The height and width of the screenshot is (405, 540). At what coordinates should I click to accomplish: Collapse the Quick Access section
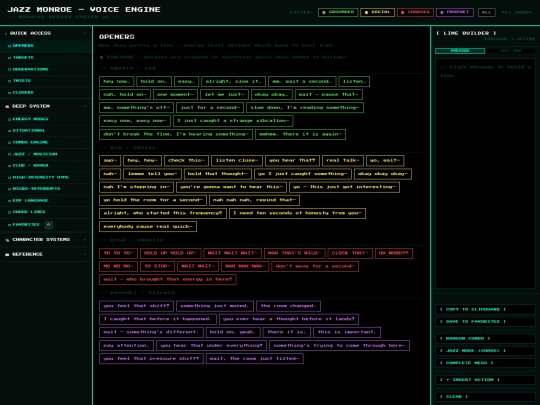pyautogui.click(x=46, y=33)
